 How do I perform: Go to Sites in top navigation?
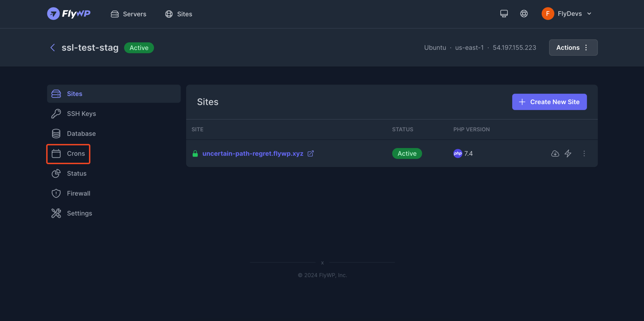(179, 14)
